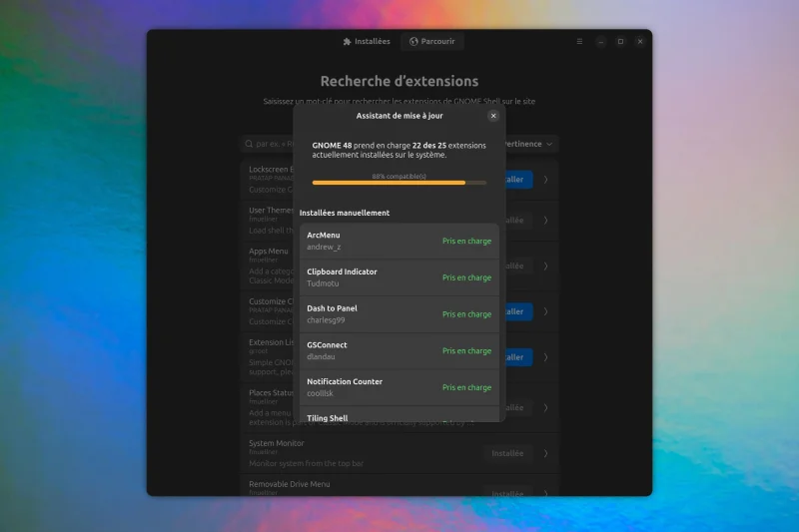Image resolution: width=799 pixels, height=532 pixels.
Task: Install the Extension List extension
Action: [x=518, y=357]
